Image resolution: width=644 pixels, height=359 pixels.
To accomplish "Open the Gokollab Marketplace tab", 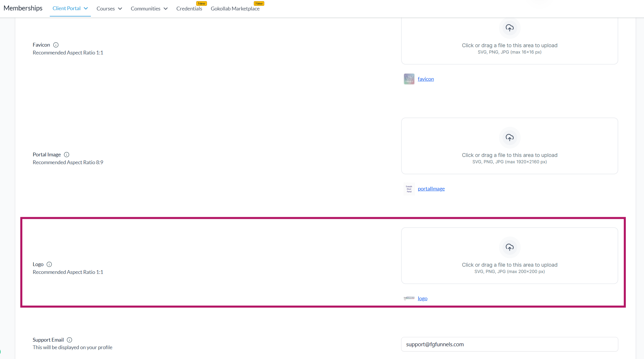I will click(235, 9).
